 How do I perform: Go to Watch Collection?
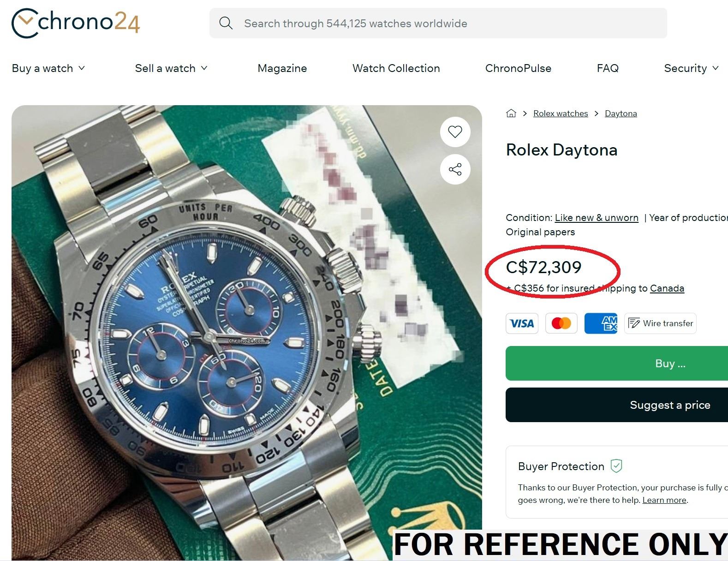(396, 68)
